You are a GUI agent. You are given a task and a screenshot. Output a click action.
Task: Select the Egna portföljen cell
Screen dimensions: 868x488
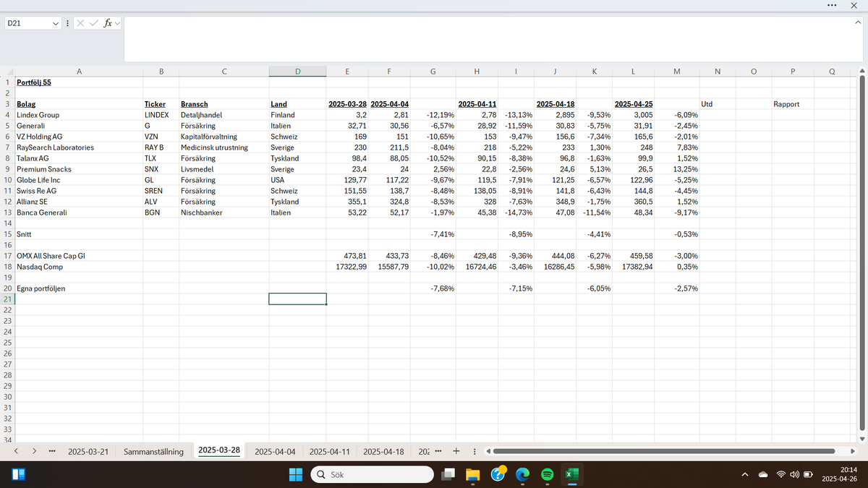point(79,288)
